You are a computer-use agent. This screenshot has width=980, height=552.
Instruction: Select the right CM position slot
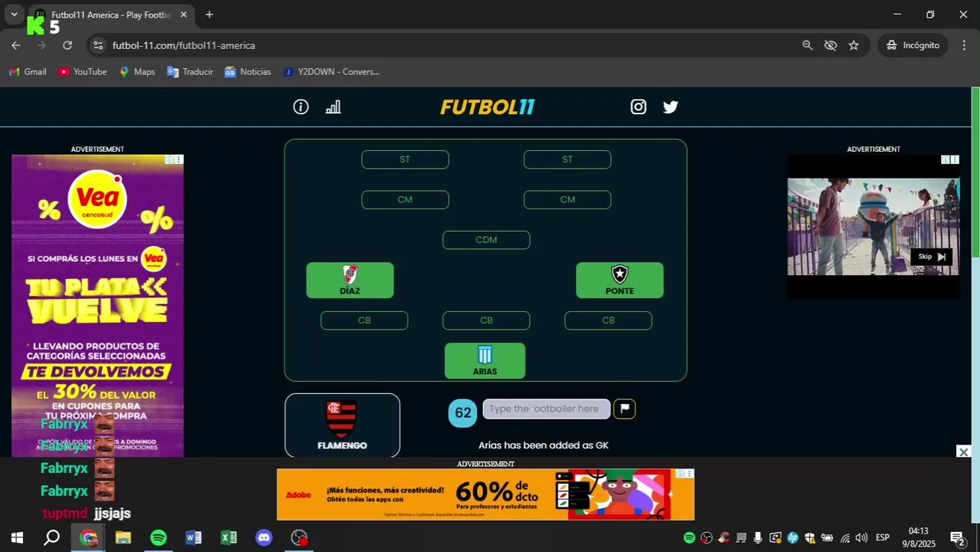[x=567, y=199]
